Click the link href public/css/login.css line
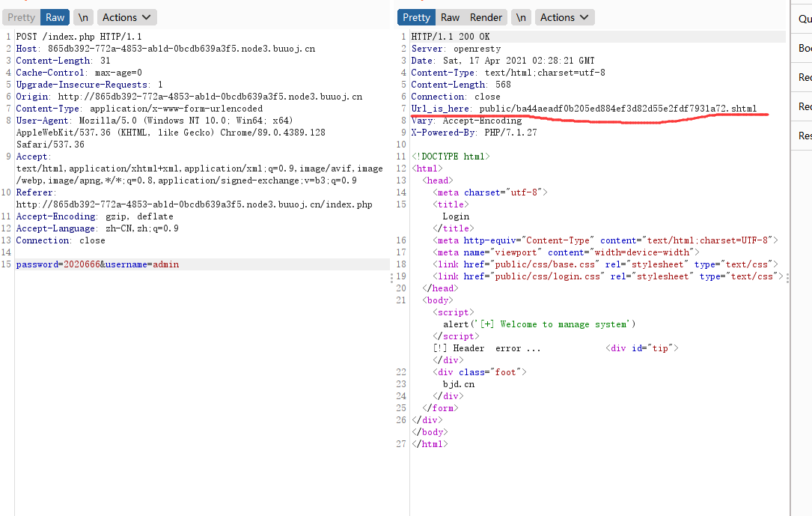This screenshot has height=516, width=812. (608, 276)
